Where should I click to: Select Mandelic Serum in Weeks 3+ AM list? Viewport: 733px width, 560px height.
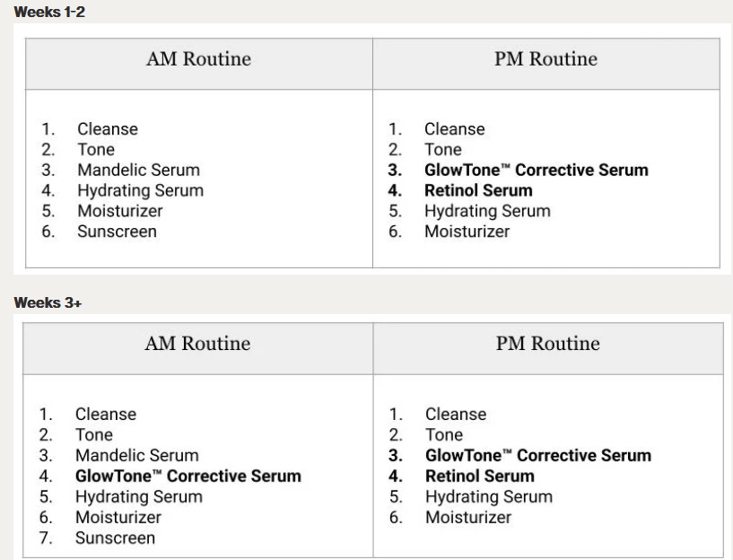tap(136, 456)
